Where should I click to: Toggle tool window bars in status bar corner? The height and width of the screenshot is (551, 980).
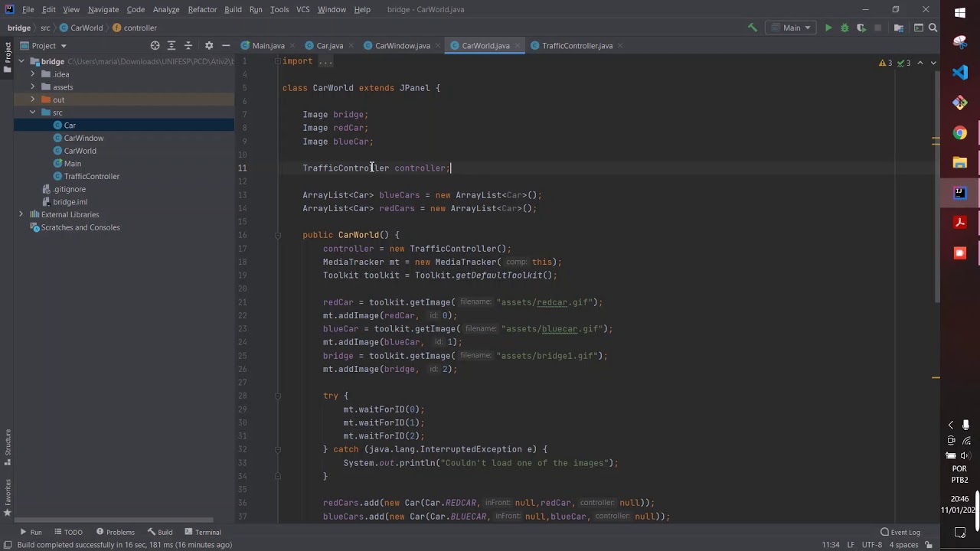pyautogui.click(x=8, y=545)
